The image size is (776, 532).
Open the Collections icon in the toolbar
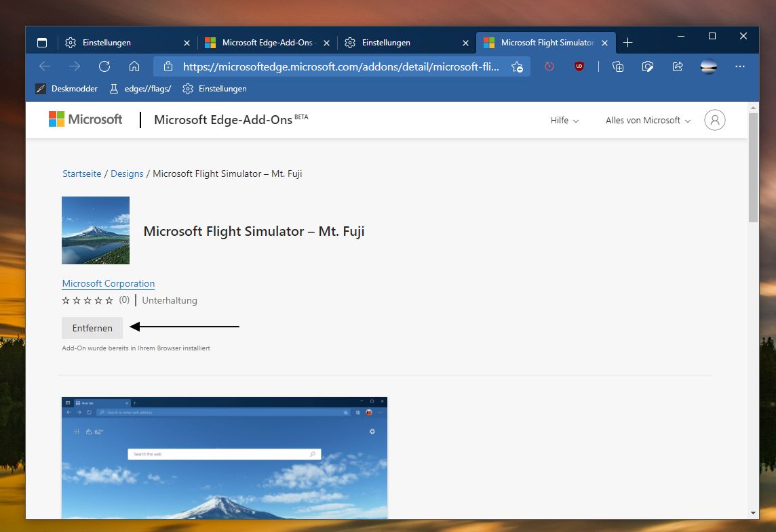point(618,66)
